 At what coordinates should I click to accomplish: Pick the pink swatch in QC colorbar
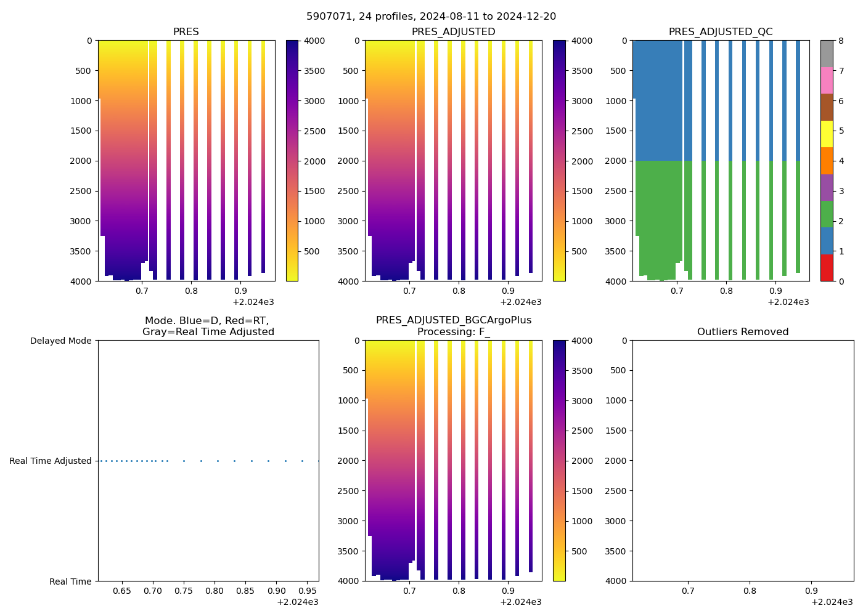coord(827,81)
